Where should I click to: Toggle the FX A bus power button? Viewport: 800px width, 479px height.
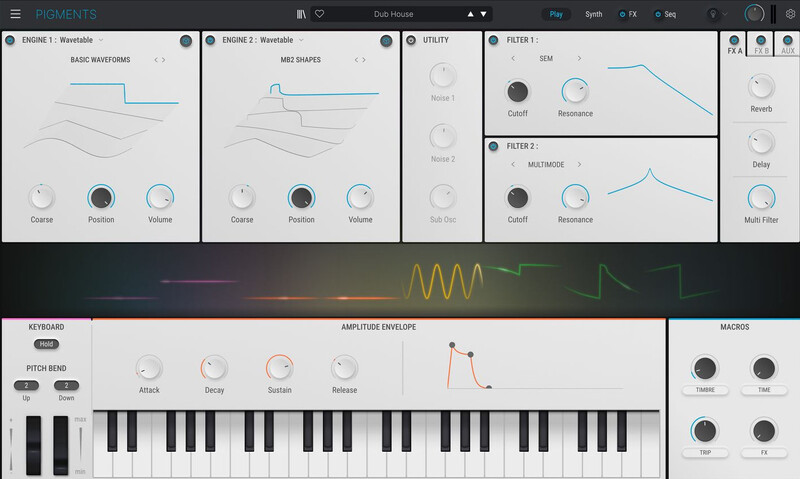point(734,40)
